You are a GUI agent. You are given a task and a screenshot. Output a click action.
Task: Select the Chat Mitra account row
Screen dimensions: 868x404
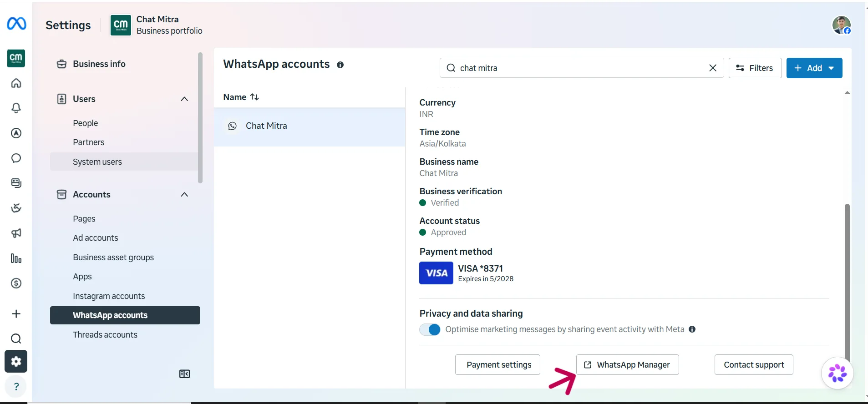click(x=310, y=126)
